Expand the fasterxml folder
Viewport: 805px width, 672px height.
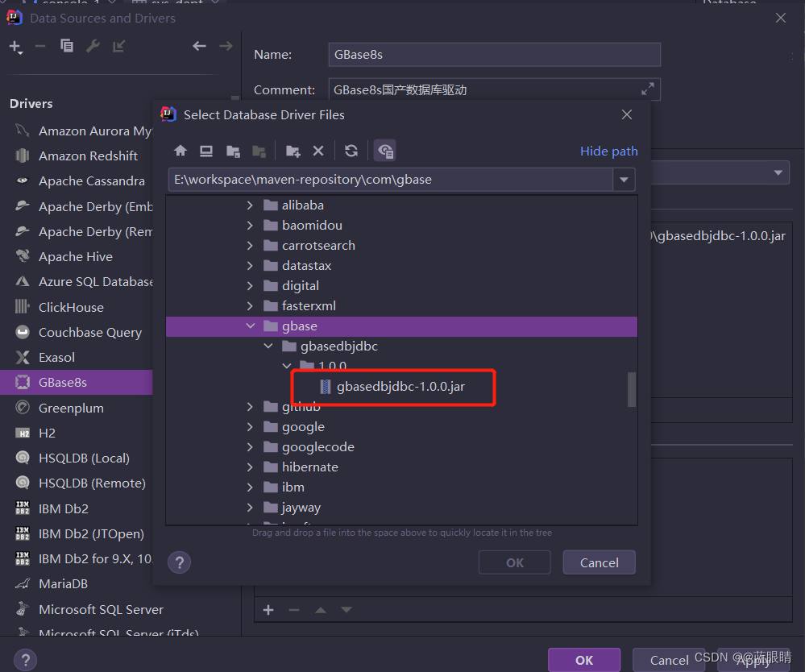pos(250,306)
